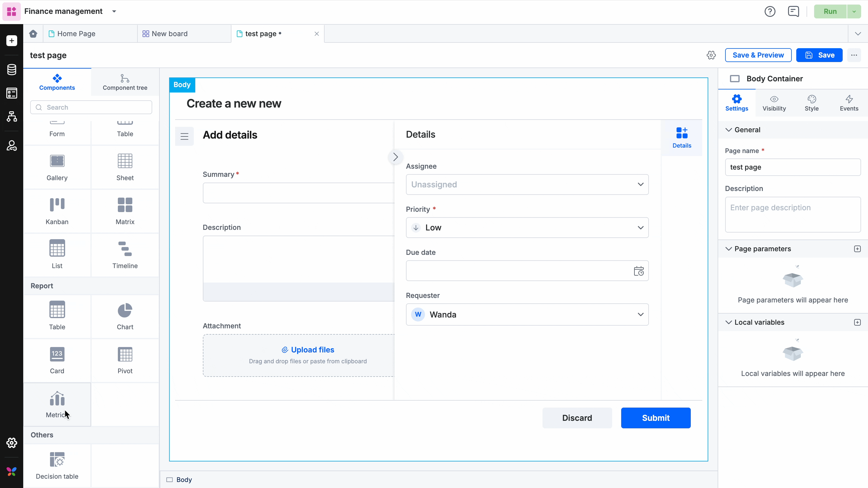868x488 pixels.
Task: Click the colorful butterfly logo at bottom
Action: (12, 471)
